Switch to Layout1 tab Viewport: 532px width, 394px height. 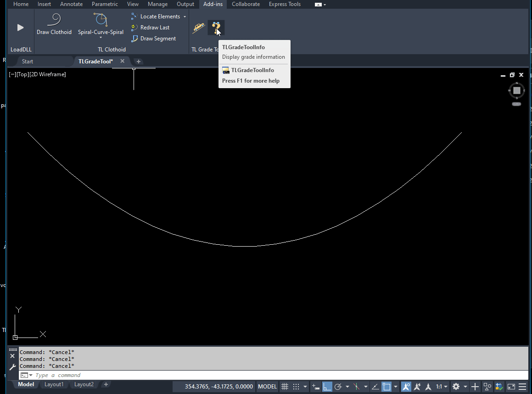click(x=54, y=384)
